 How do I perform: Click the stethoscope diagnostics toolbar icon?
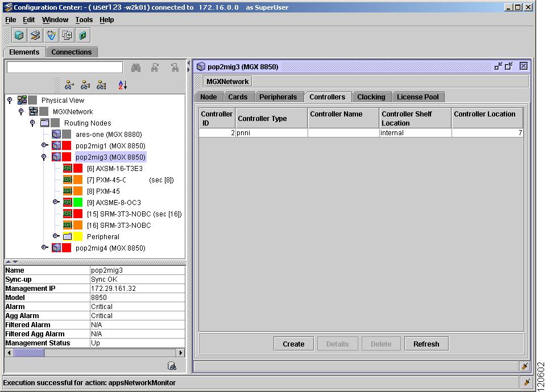51,35
